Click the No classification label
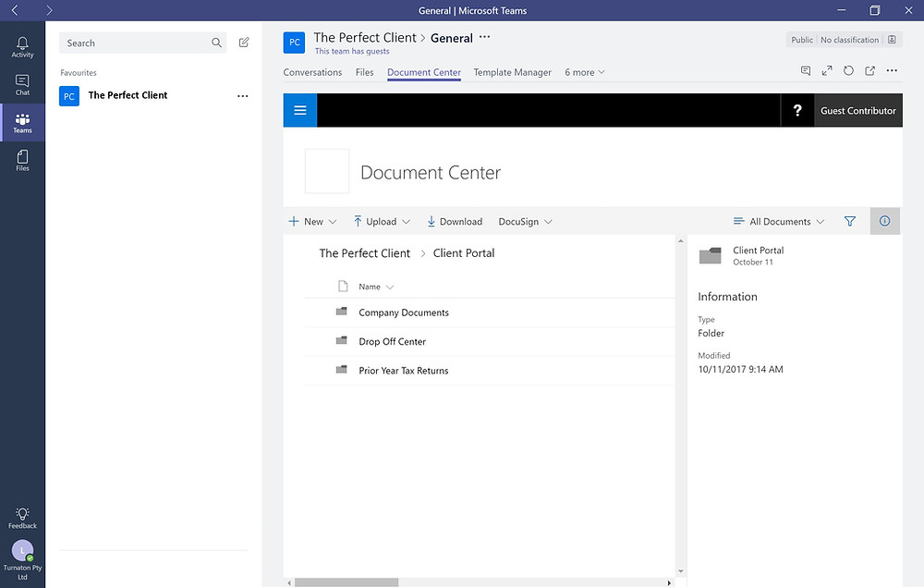Image resolution: width=924 pixels, height=588 pixels. pyautogui.click(x=849, y=40)
